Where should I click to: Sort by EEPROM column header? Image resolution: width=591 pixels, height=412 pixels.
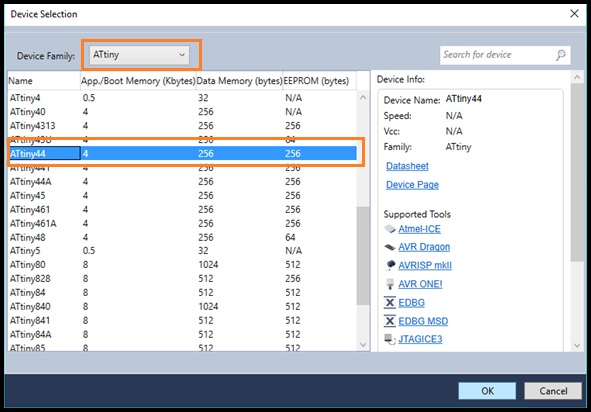319,81
